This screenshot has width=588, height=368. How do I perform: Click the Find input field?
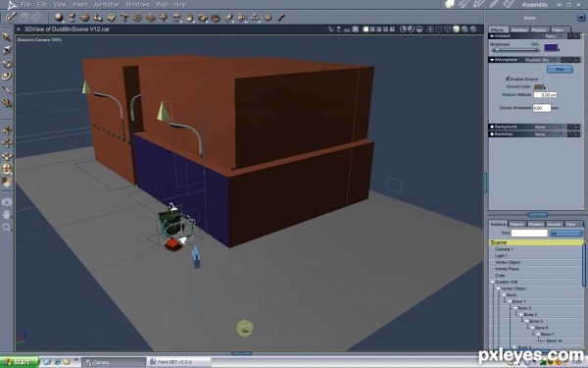pos(529,234)
